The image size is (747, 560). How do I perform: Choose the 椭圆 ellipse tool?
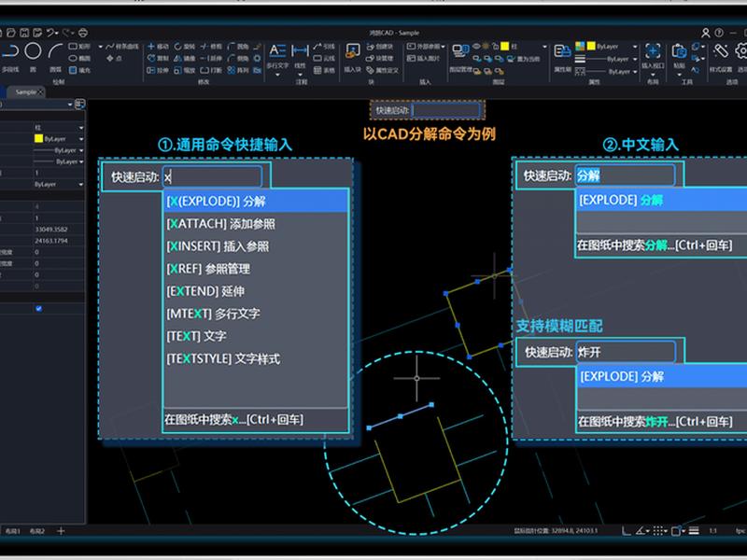79,58
